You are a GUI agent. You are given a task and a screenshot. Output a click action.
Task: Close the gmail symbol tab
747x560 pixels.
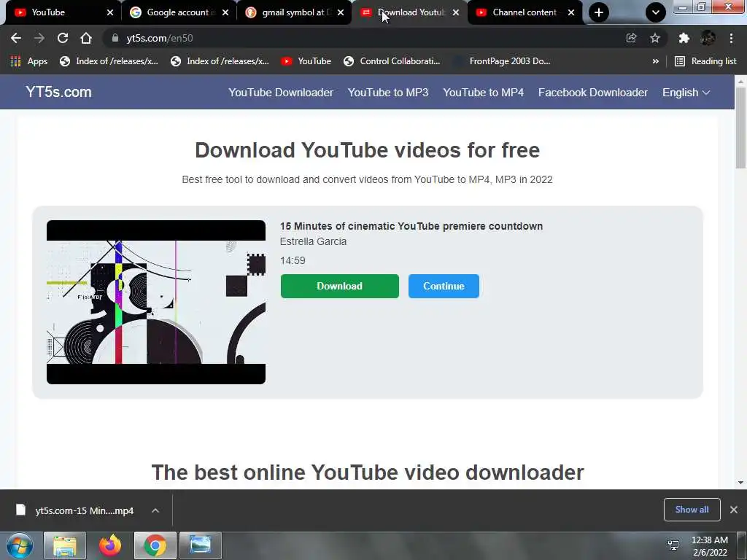341,12
